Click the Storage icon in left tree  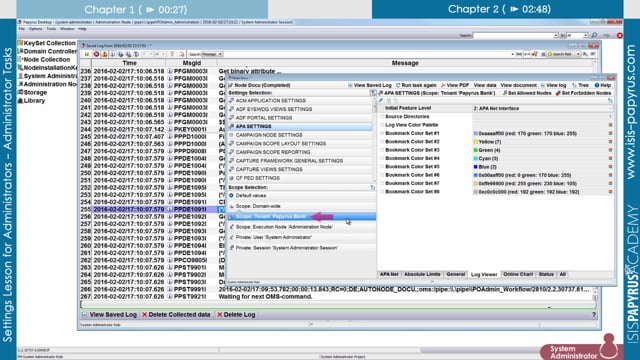pyautogui.click(x=20, y=92)
